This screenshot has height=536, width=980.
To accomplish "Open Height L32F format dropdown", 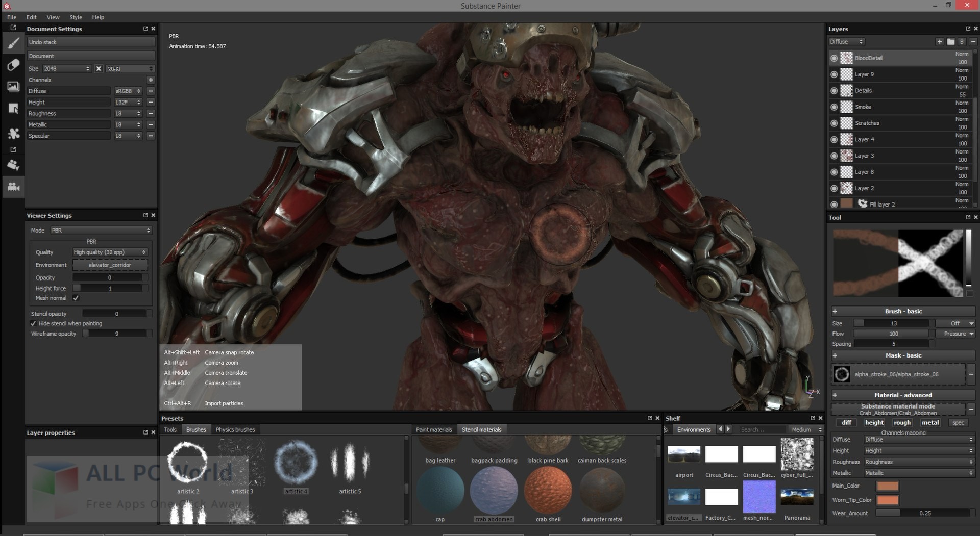I will (128, 103).
